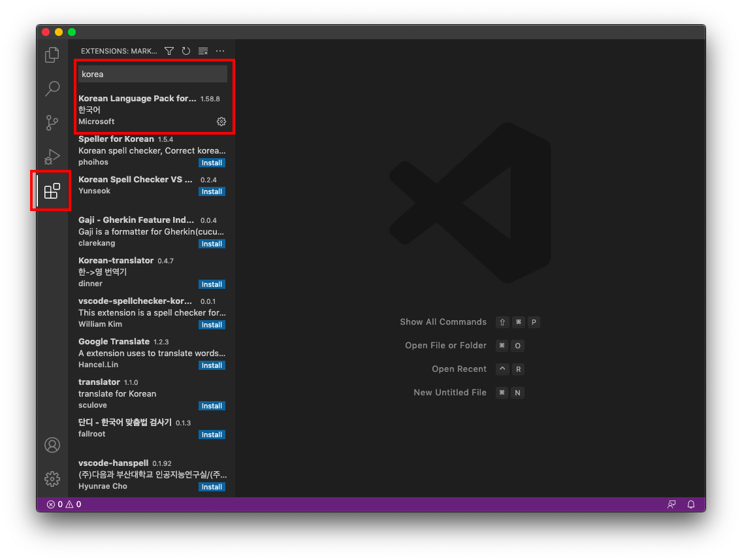
Task: Open translator 1.1.0 extension details
Action: (x=152, y=393)
